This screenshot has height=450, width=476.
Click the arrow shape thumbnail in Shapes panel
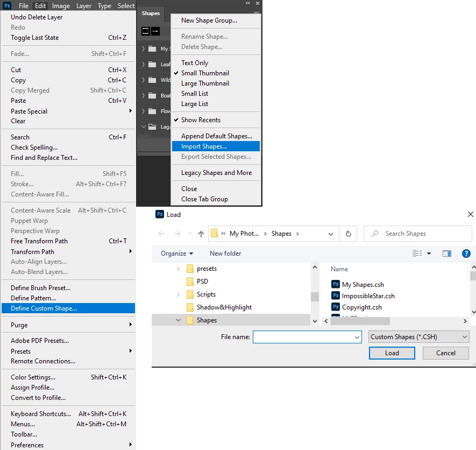point(155,31)
